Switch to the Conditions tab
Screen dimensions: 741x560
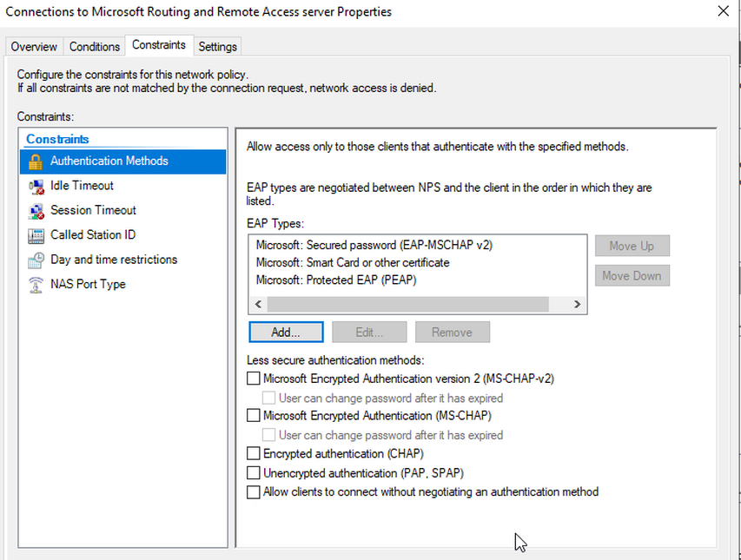(95, 46)
